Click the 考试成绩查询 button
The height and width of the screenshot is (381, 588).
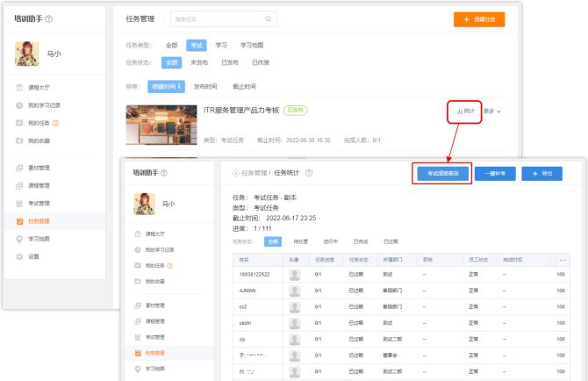click(x=443, y=174)
